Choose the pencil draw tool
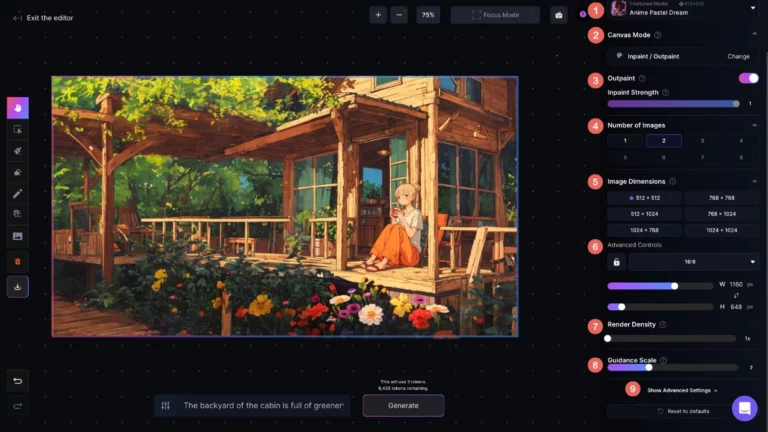Image resolution: width=768 pixels, height=432 pixels. click(18, 193)
